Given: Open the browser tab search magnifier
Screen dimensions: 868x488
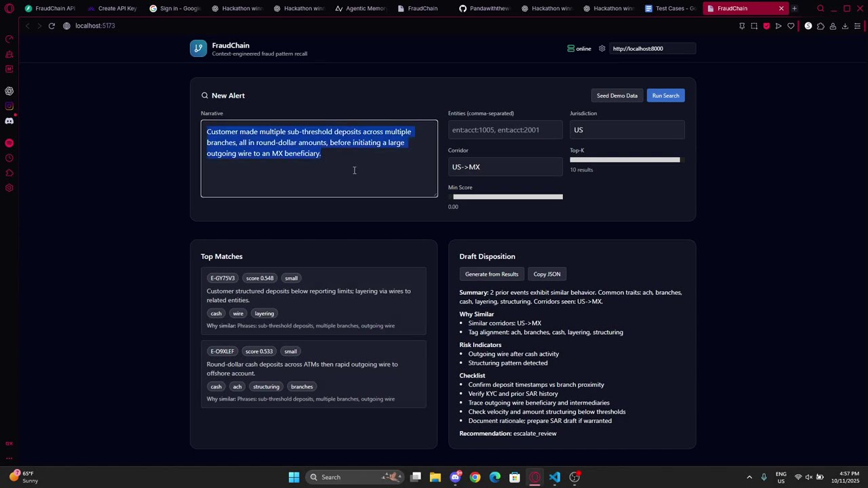Looking at the screenshot, I should [821, 9].
